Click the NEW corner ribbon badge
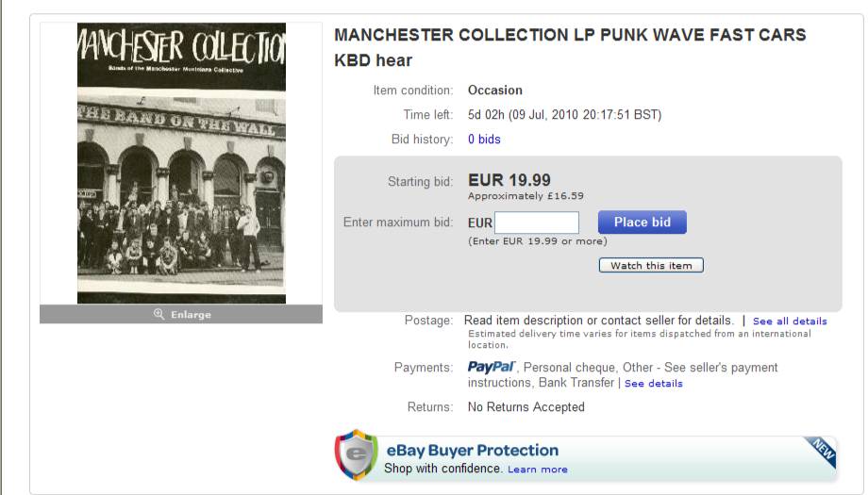Viewport: 868px width, 495px height. [x=822, y=451]
